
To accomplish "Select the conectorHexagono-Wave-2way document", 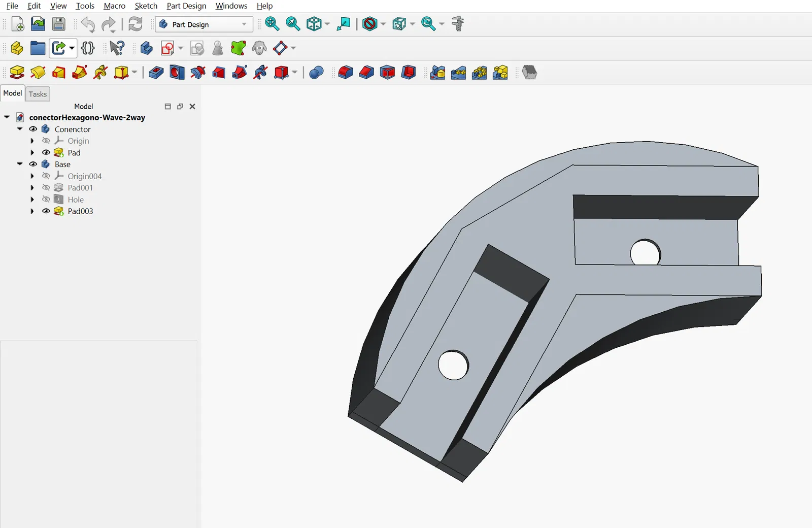I will pos(87,117).
